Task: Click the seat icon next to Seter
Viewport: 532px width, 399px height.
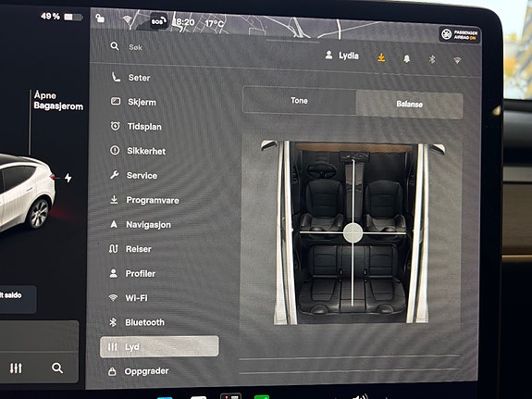Action: coord(116,77)
